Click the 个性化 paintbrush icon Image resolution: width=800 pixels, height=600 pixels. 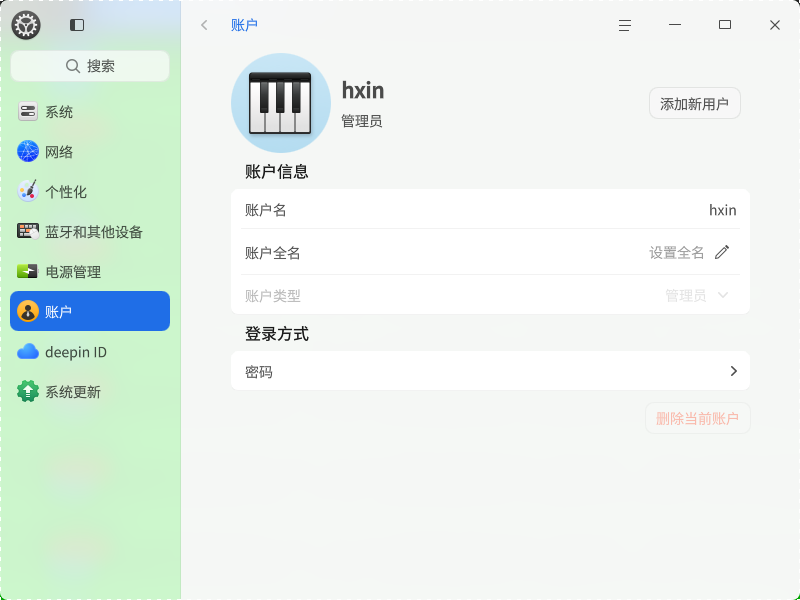click(28, 191)
